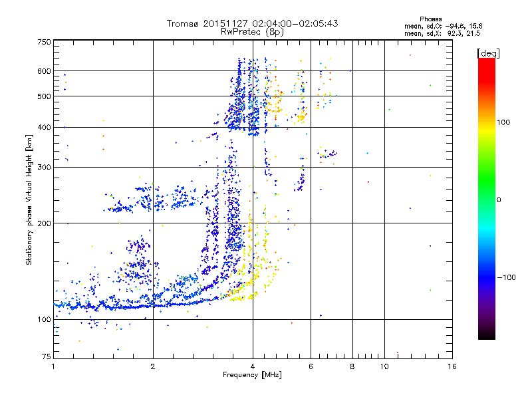Click the x-axis '2' tick label
The height and width of the screenshot is (399, 532).
(x=153, y=366)
